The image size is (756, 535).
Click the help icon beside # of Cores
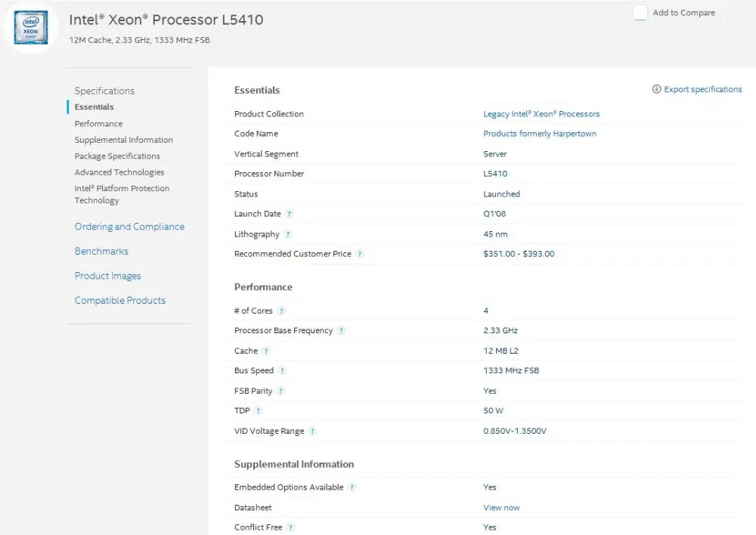[281, 311]
